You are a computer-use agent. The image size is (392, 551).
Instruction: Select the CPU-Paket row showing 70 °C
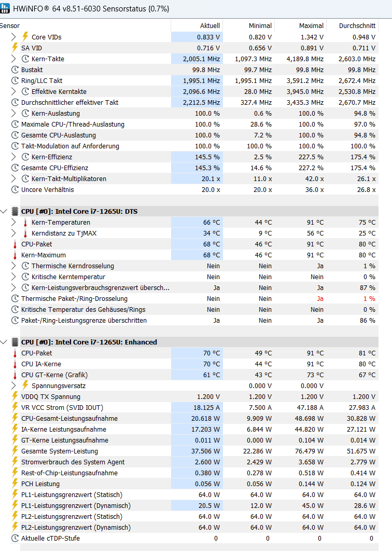[x=194, y=353]
